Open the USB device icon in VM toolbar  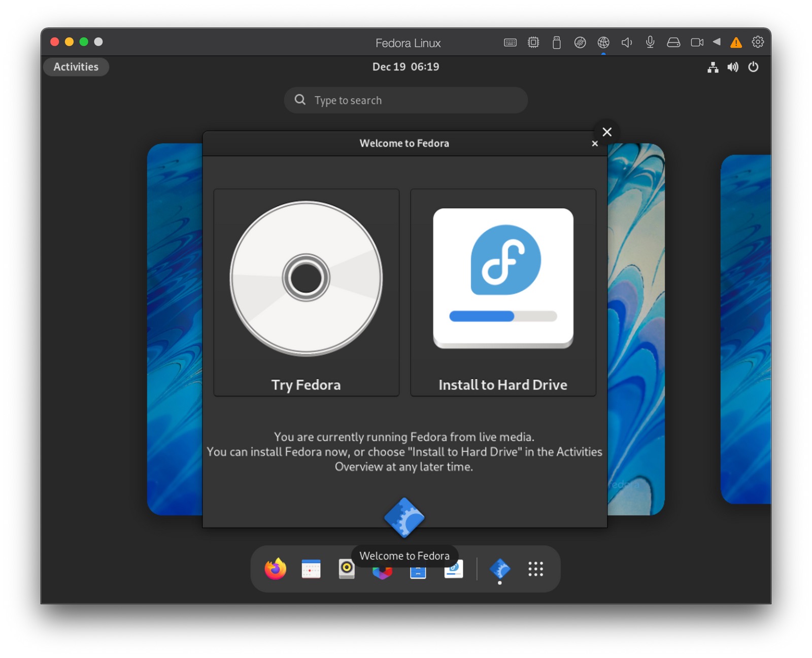(x=557, y=43)
